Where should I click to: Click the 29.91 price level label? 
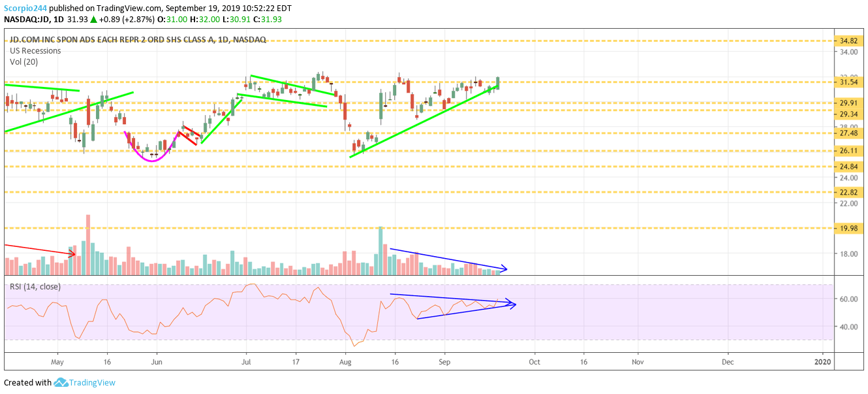click(x=848, y=103)
